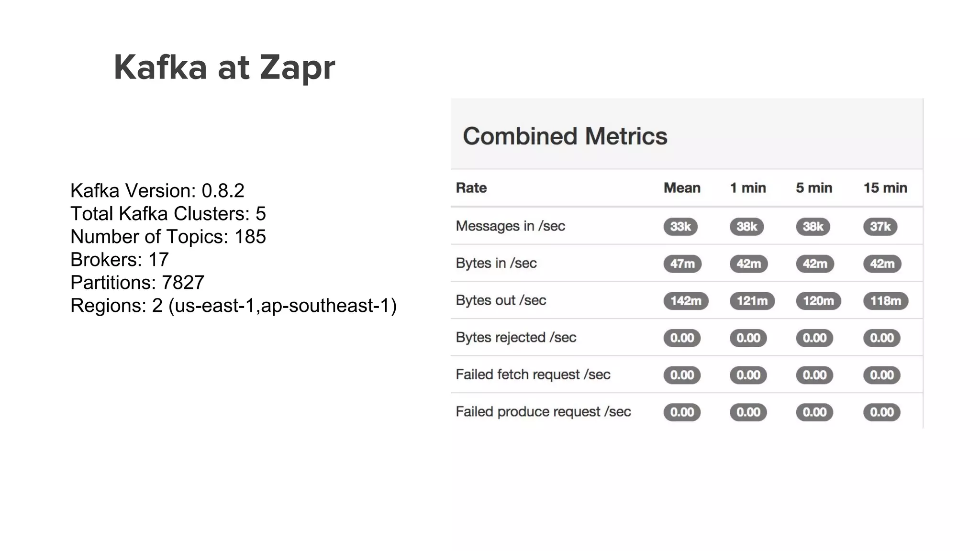980x551 pixels.
Task: Click the Combined Metrics panel heading
Action: pos(565,136)
